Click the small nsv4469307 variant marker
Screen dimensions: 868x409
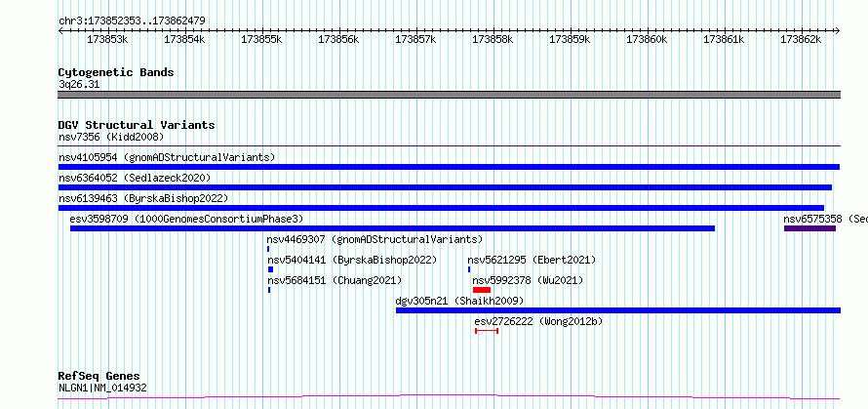click(x=268, y=249)
